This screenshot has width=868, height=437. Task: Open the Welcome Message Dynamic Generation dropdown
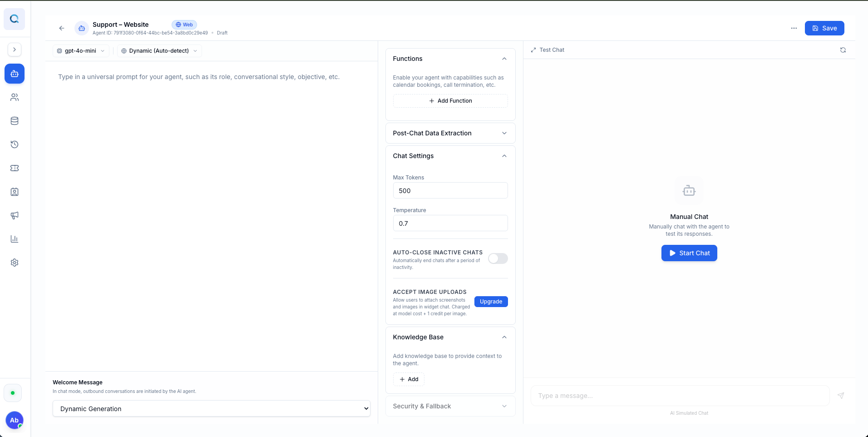pyautogui.click(x=212, y=408)
